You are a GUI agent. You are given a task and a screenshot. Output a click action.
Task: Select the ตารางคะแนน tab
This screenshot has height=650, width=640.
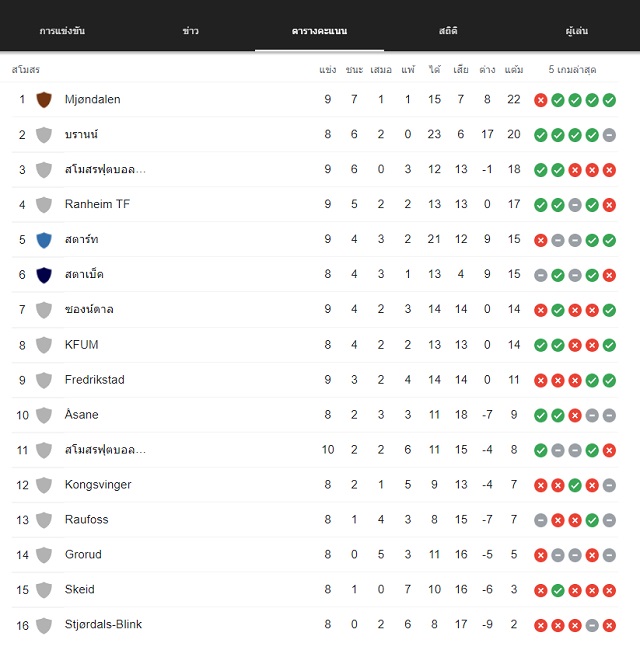coord(319,31)
